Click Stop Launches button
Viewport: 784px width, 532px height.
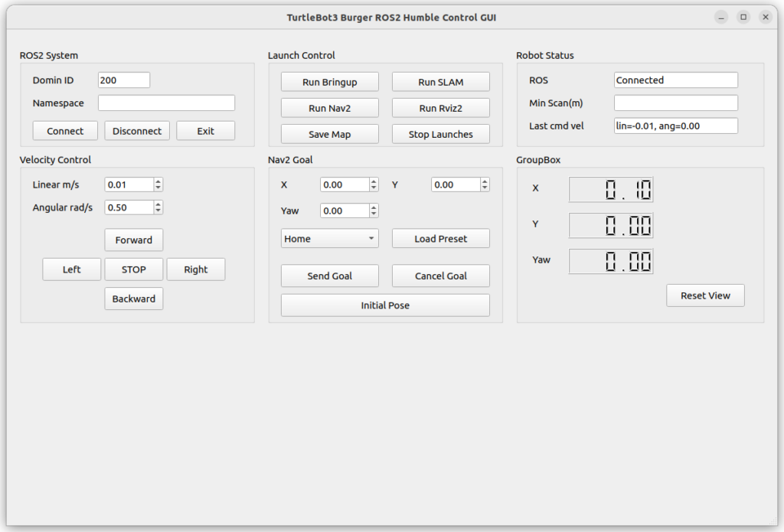point(440,134)
